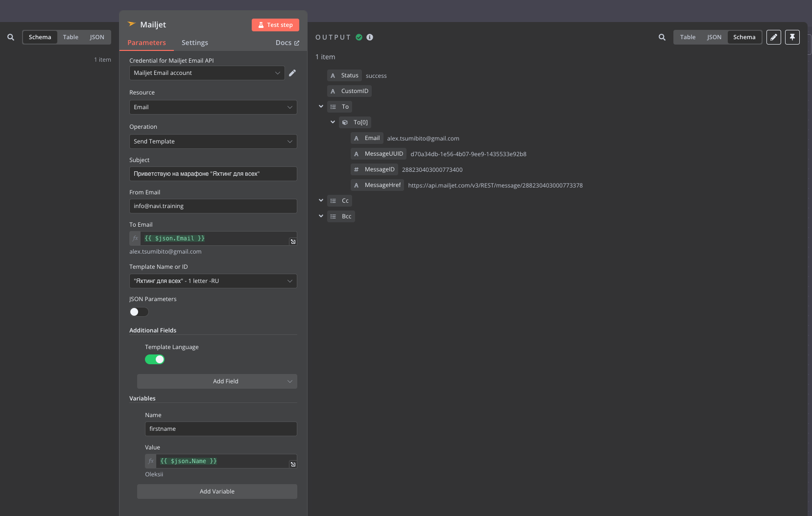Open the Resource dropdown showing Email

[x=213, y=107]
